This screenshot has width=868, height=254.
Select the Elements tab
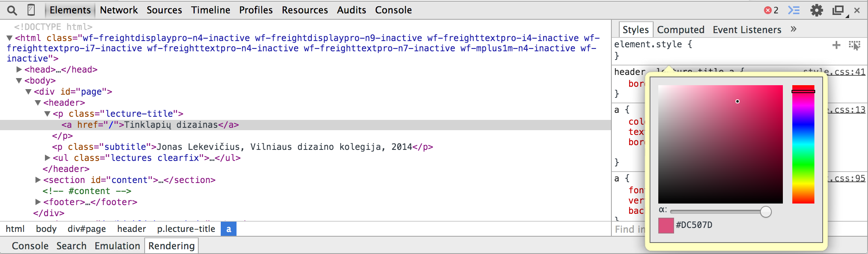click(x=70, y=10)
